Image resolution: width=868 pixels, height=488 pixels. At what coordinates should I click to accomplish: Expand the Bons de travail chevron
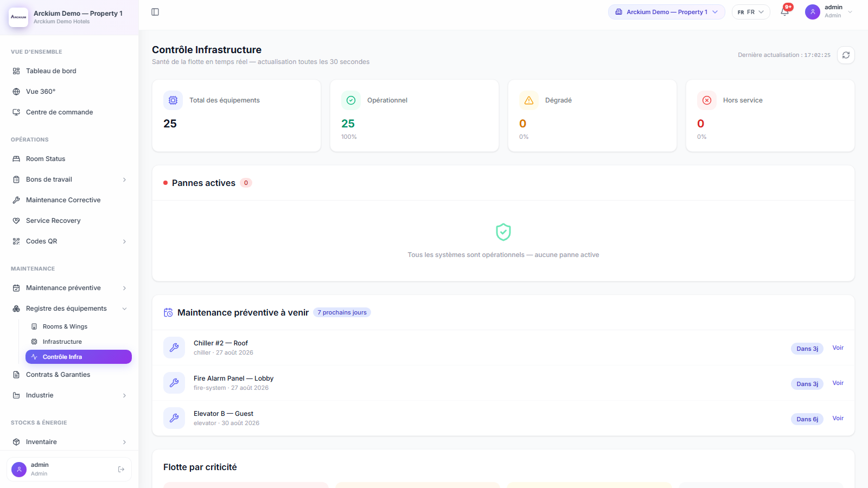[124, 179]
